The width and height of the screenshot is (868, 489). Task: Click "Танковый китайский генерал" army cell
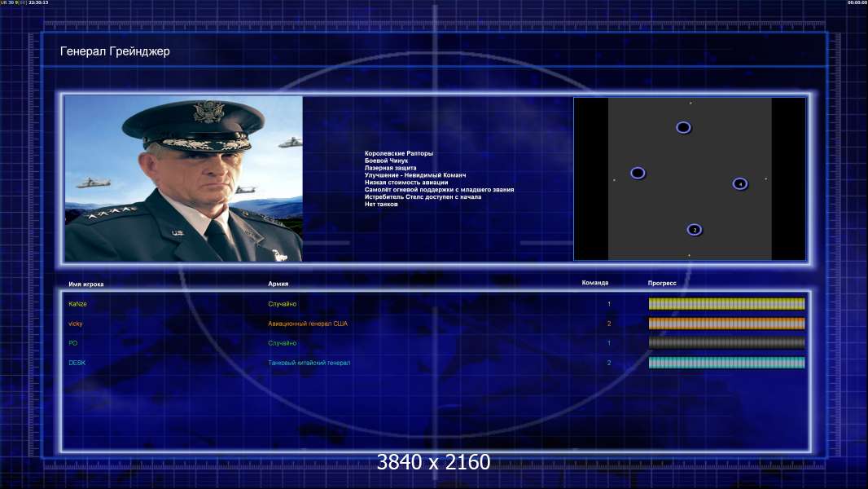[309, 363]
